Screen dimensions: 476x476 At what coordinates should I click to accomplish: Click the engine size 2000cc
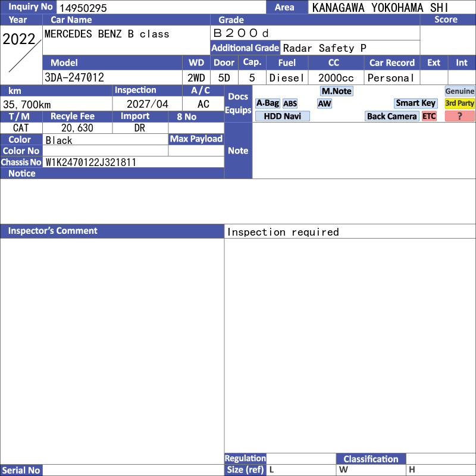tap(336, 78)
